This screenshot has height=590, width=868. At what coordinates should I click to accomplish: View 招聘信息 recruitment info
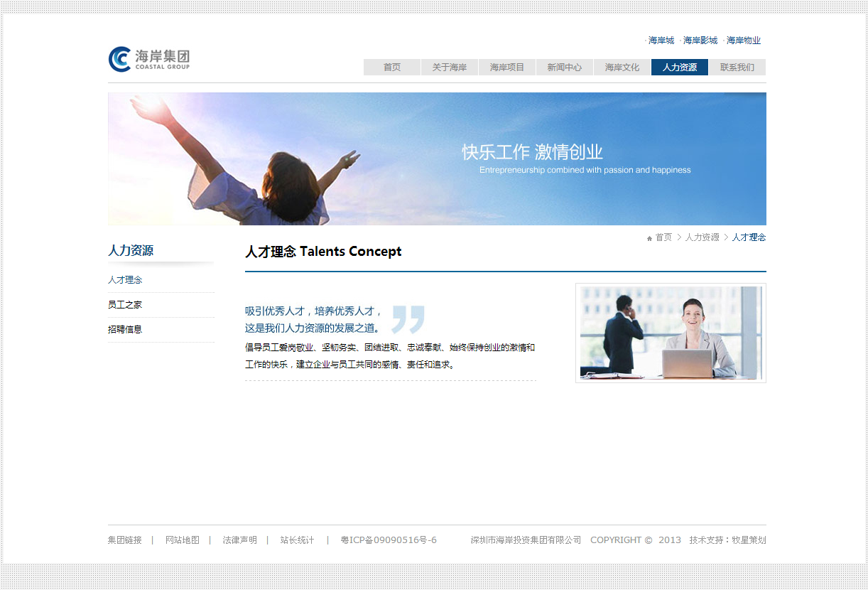125,329
